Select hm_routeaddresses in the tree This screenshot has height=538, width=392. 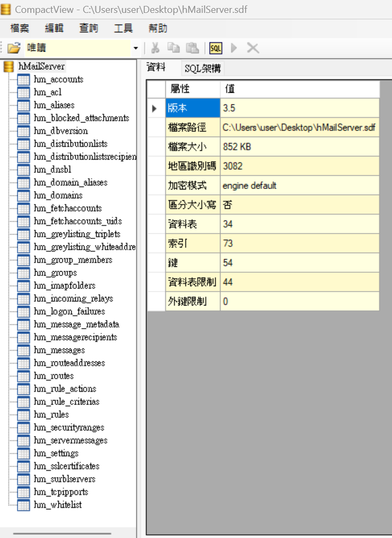[70, 362]
